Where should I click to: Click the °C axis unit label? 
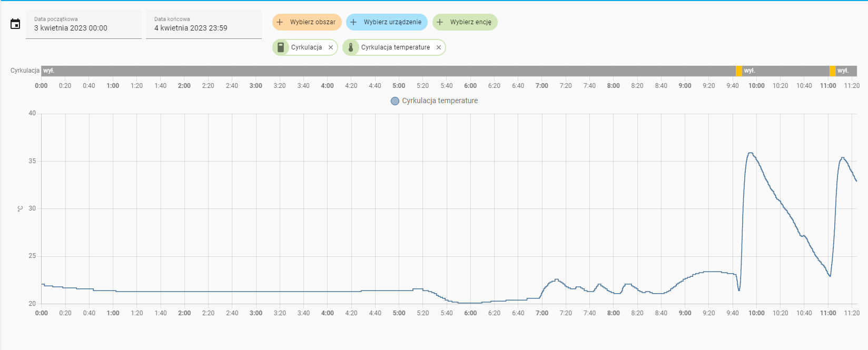(x=20, y=209)
